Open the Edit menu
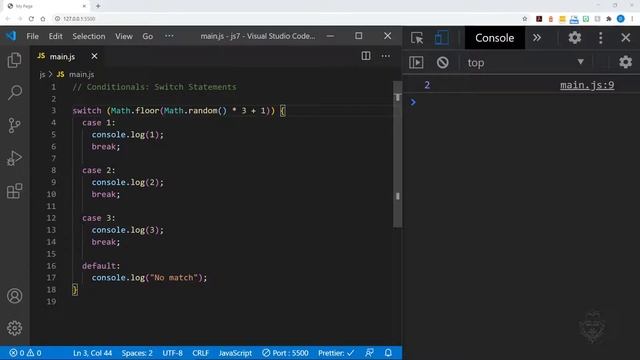The height and width of the screenshot is (360, 640). 56,36
